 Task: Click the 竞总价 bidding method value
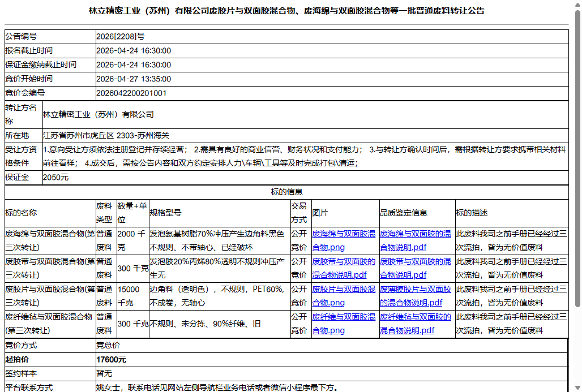(108, 345)
